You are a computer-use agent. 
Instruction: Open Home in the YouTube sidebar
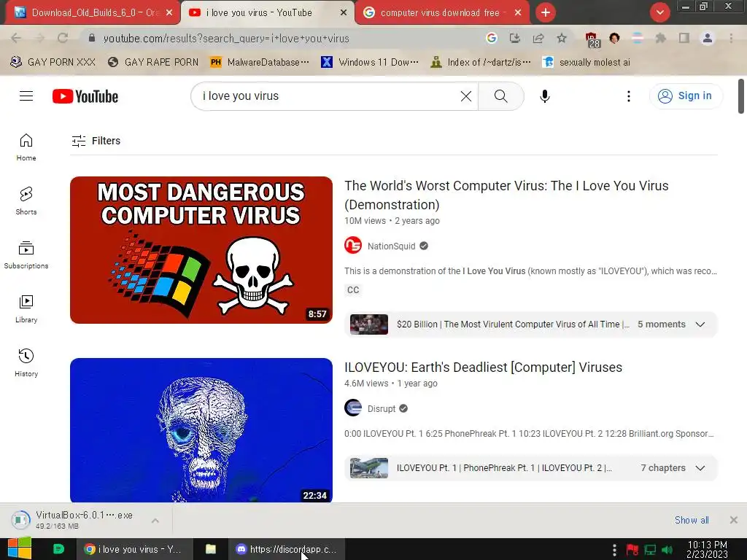click(26, 147)
